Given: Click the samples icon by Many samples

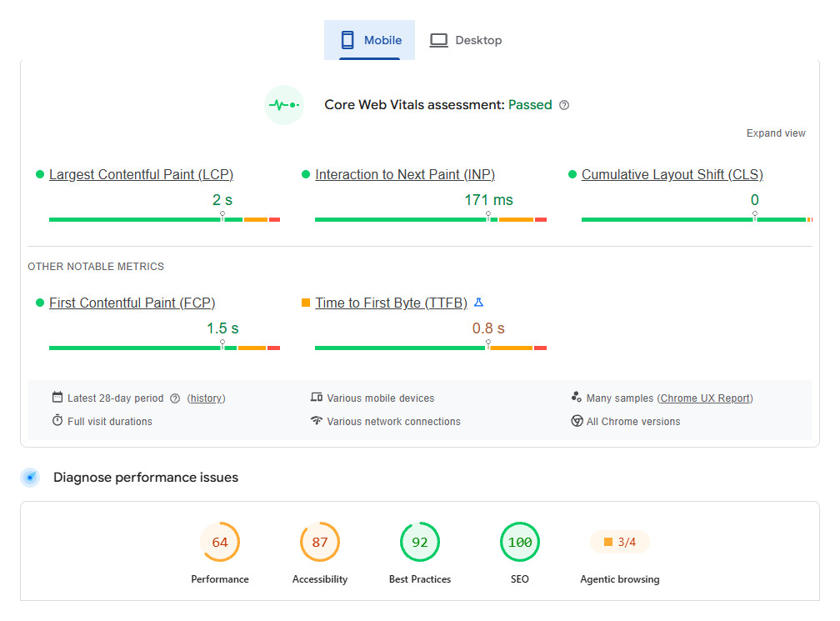Looking at the screenshot, I should [x=577, y=397].
